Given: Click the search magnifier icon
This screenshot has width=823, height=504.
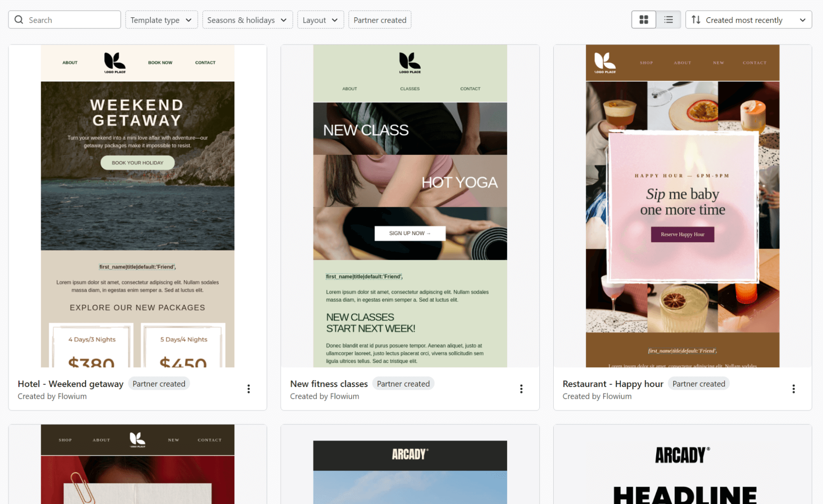Looking at the screenshot, I should 19,19.
